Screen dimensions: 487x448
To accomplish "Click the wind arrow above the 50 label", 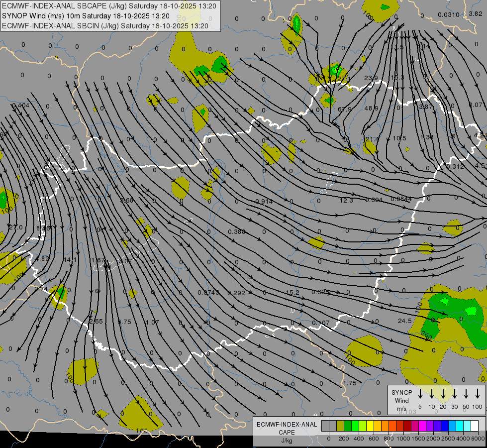I will point(466,394).
